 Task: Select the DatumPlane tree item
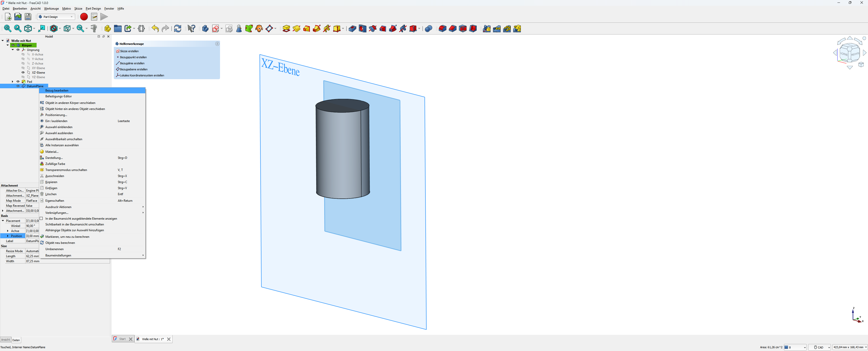pos(35,86)
